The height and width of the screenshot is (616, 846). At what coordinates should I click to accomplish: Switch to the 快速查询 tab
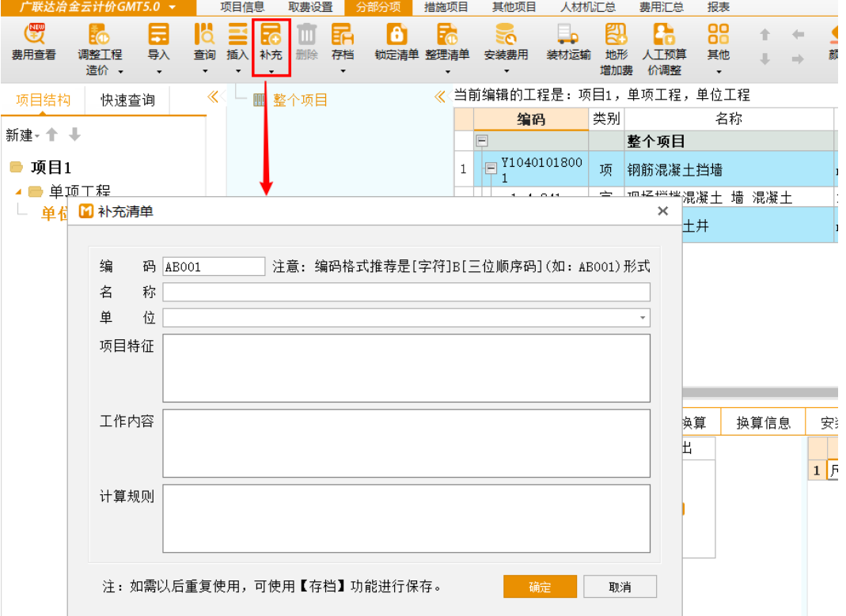click(127, 100)
